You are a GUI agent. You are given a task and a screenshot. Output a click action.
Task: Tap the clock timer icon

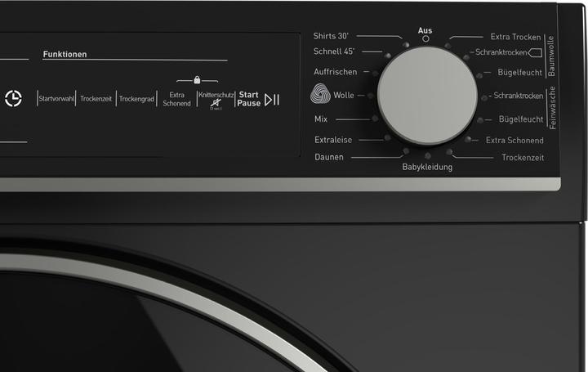click(14, 98)
